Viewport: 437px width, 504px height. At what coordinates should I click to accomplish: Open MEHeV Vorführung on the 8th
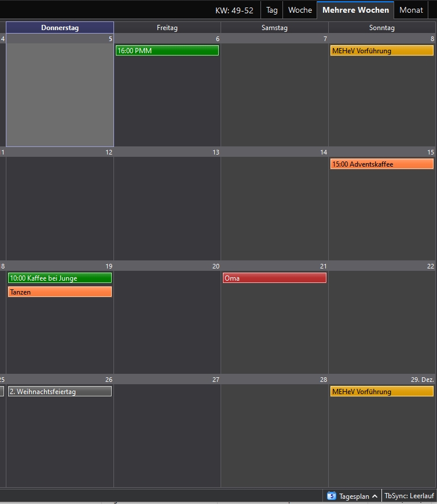click(382, 50)
